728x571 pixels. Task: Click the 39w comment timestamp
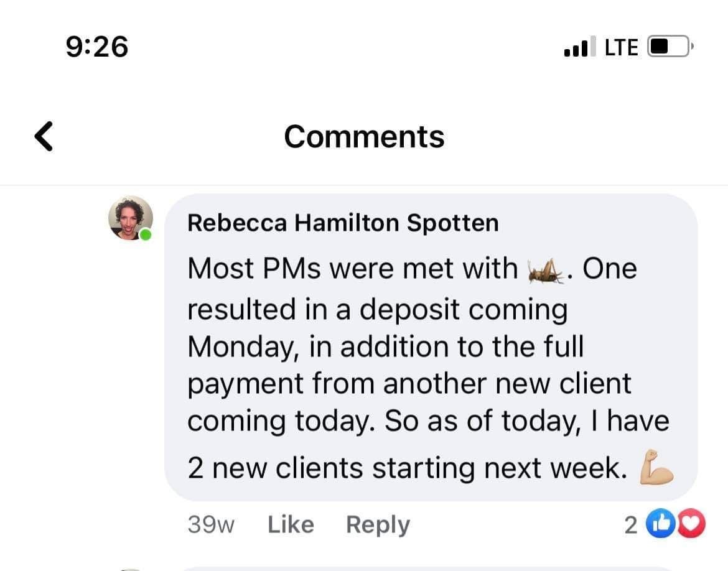pos(211,525)
